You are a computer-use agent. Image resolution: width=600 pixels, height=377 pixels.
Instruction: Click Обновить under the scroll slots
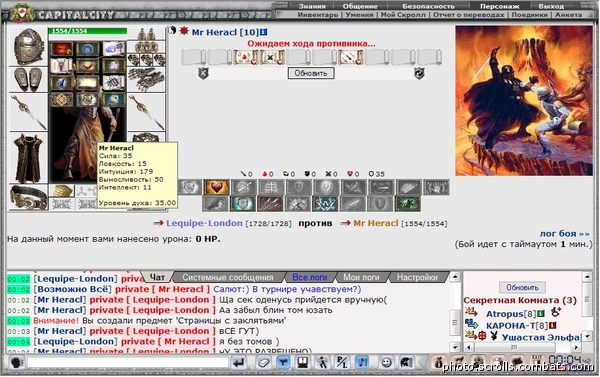tap(311, 73)
